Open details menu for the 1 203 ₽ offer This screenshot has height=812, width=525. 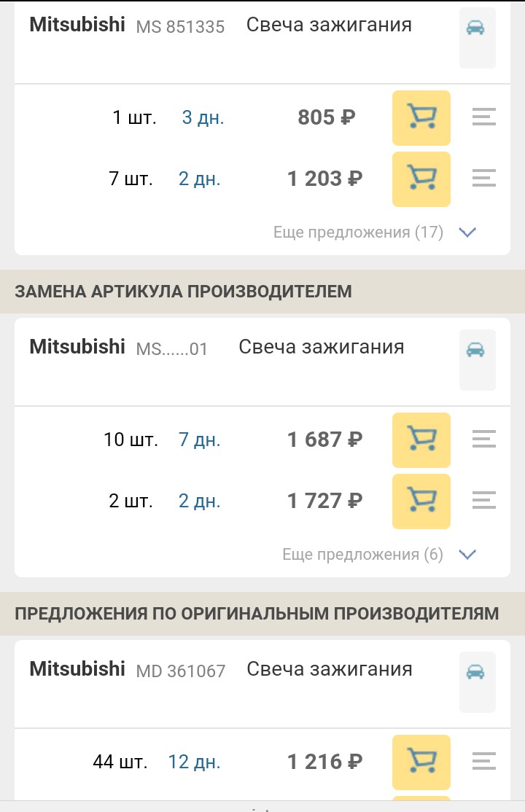483,179
